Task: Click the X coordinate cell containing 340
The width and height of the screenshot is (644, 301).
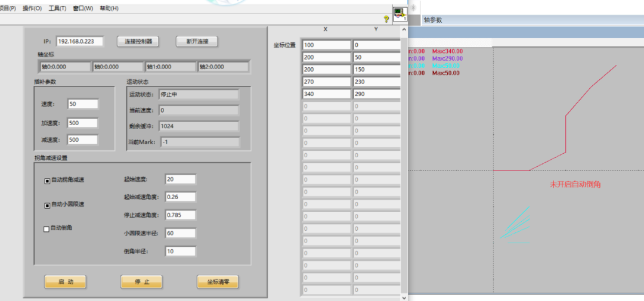Action: (327, 94)
